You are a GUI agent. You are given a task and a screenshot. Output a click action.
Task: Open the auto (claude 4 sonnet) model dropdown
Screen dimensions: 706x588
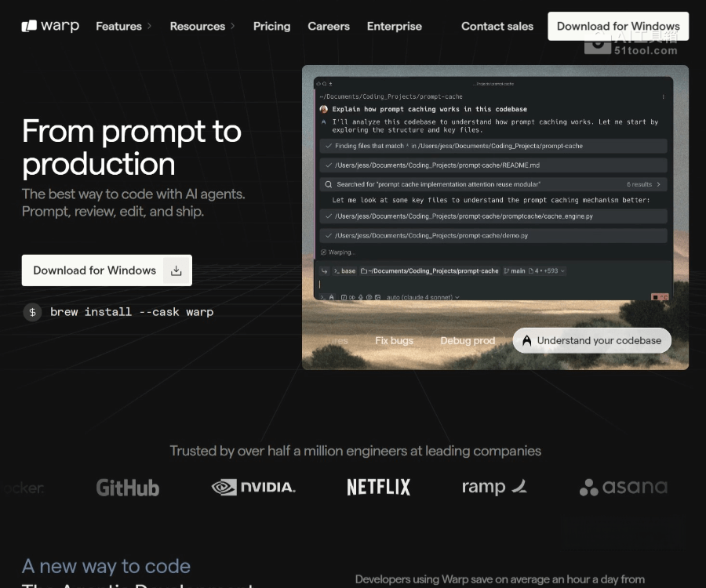(424, 298)
